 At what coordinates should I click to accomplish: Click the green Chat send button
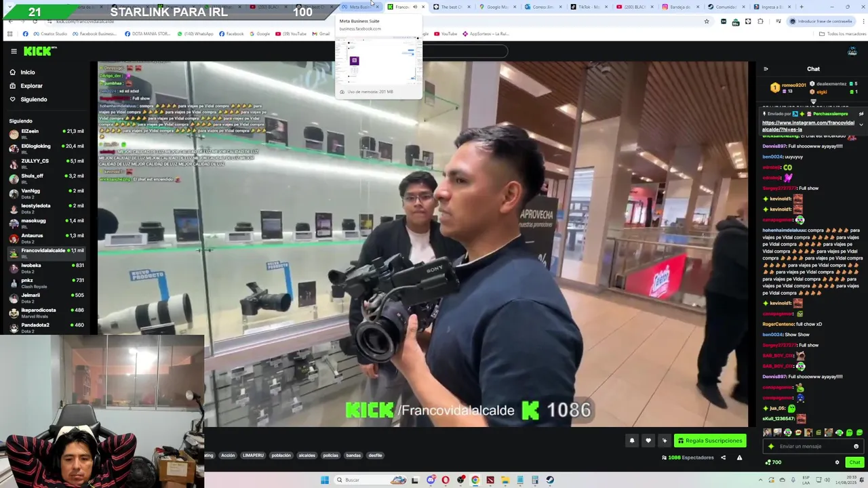854,462
